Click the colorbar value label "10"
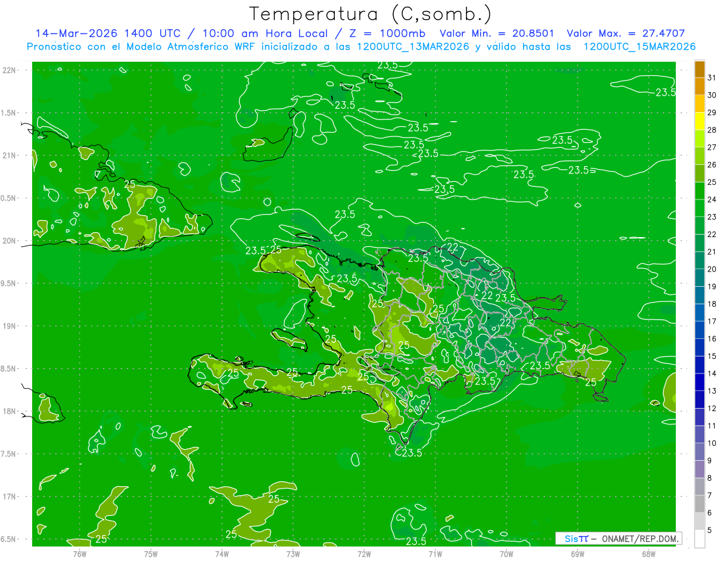 pos(712,443)
